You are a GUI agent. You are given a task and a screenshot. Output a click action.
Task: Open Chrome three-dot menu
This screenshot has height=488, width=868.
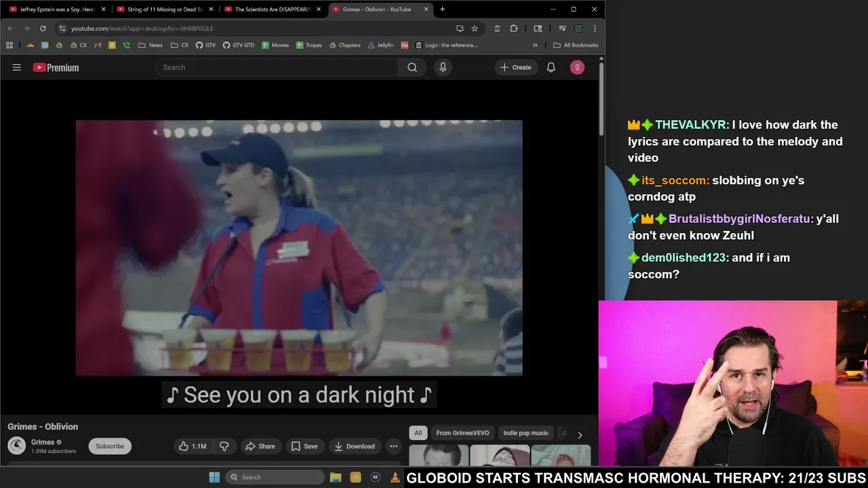pos(595,28)
